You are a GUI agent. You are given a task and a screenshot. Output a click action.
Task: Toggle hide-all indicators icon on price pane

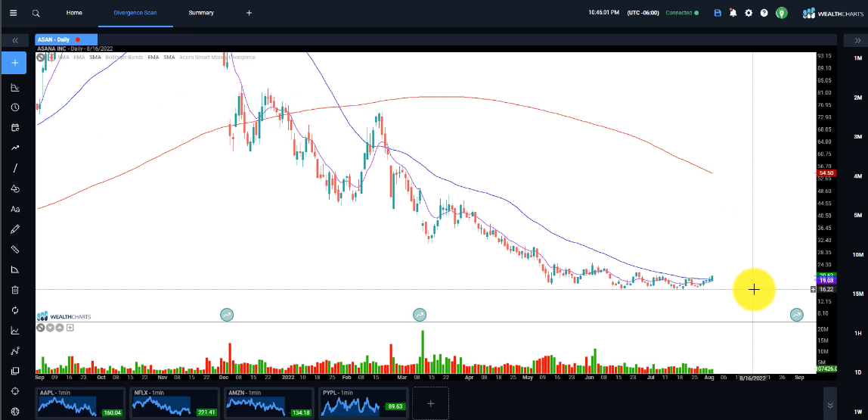click(40, 57)
